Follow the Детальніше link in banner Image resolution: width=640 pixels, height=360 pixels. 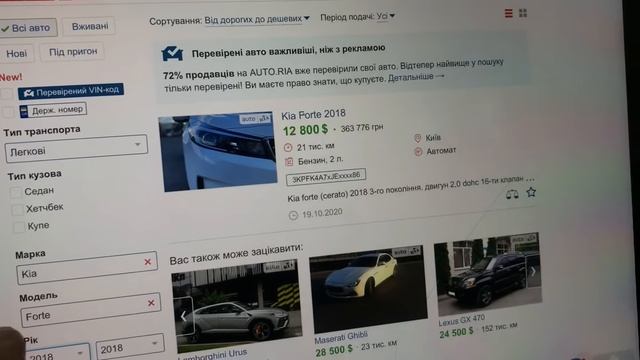pyautogui.click(x=416, y=77)
